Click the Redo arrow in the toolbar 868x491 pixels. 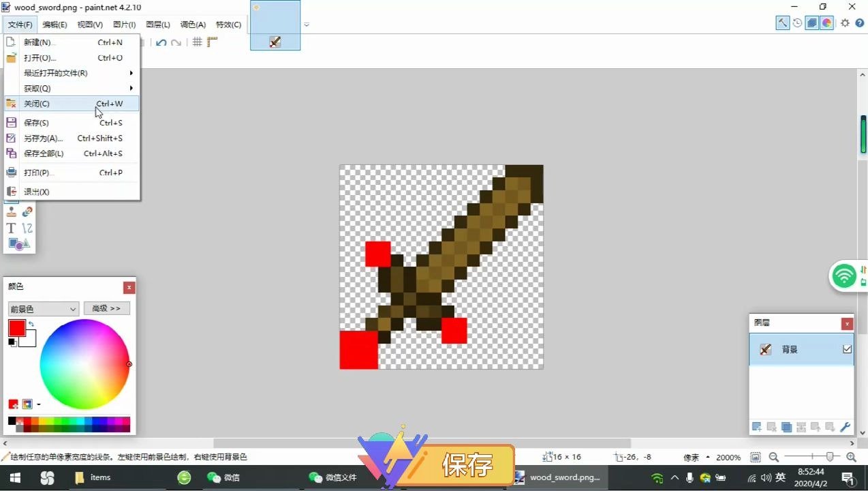pyautogui.click(x=176, y=42)
